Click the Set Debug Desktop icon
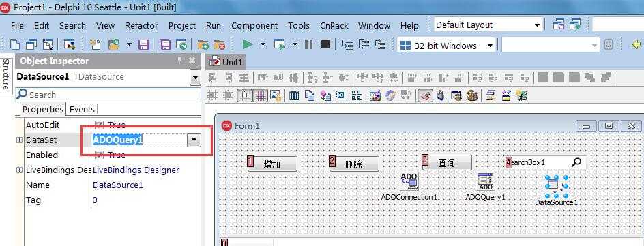The width and height of the screenshot is (644, 246). (x=575, y=25)
